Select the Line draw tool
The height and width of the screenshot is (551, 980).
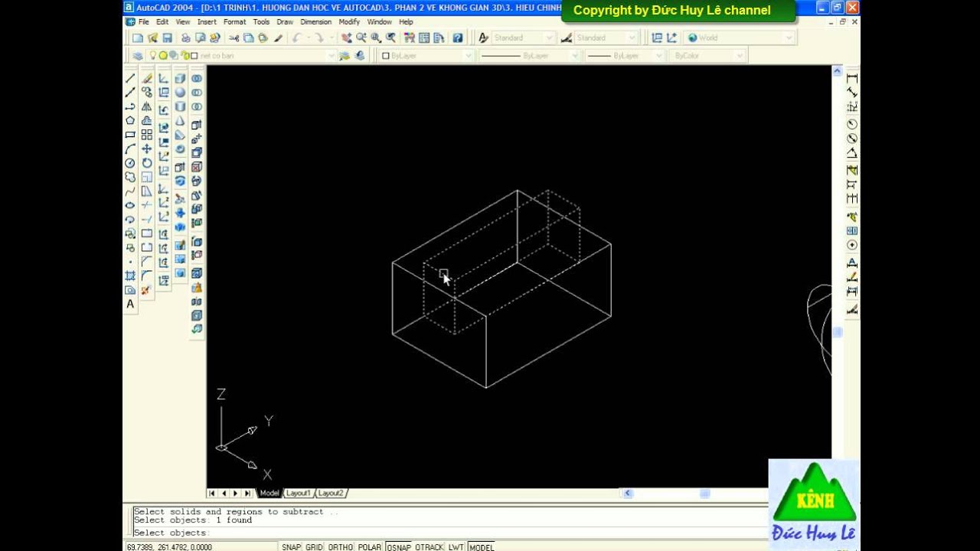coord(130,78)
